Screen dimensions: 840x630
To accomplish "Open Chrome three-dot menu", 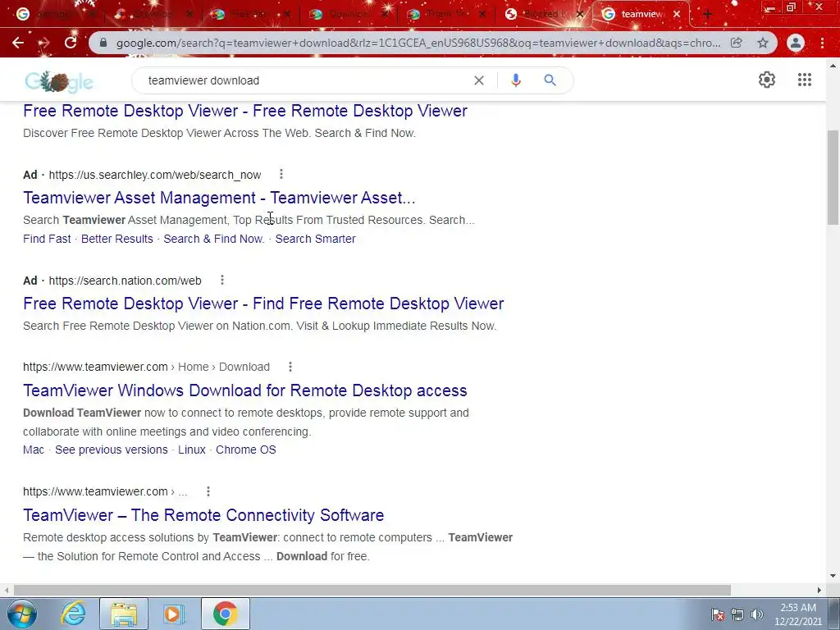I will tap(822, 43).
